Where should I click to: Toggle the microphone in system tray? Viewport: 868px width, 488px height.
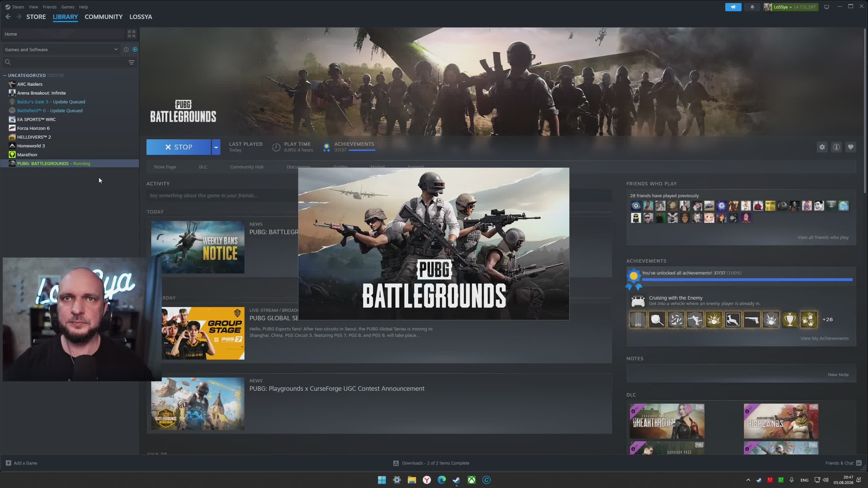click(792, 480)
